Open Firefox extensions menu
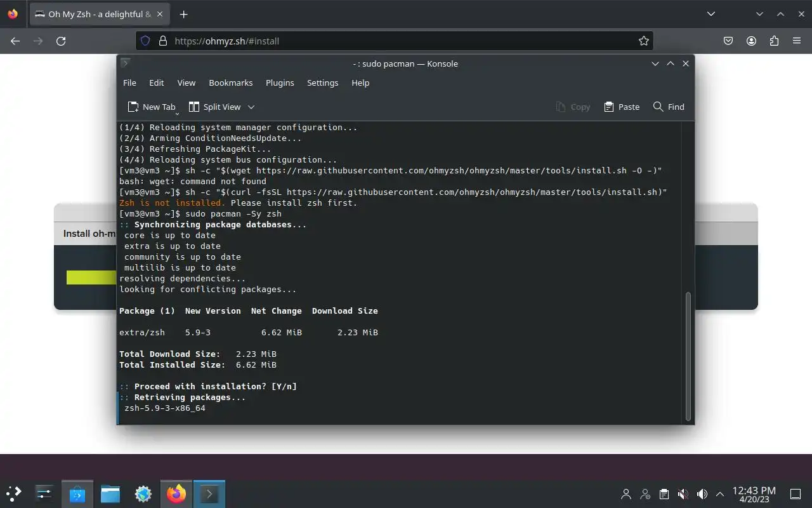The width and height of the screenshot is (812, 508). 774,41
